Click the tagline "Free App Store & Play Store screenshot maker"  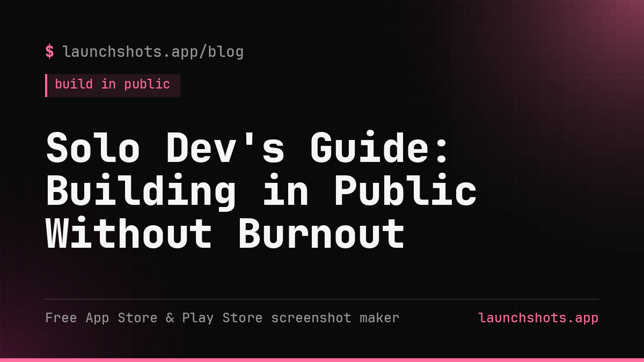pos(222,317)
